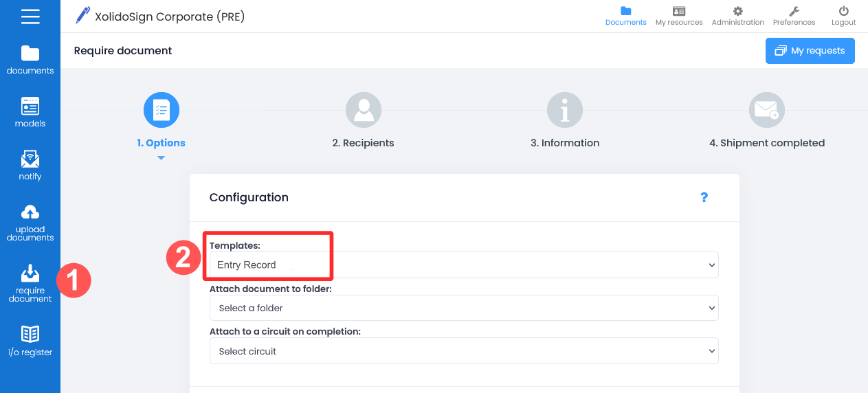868x393 pixels.
Task: Open Administration in the top navigation
Action: 738,16
